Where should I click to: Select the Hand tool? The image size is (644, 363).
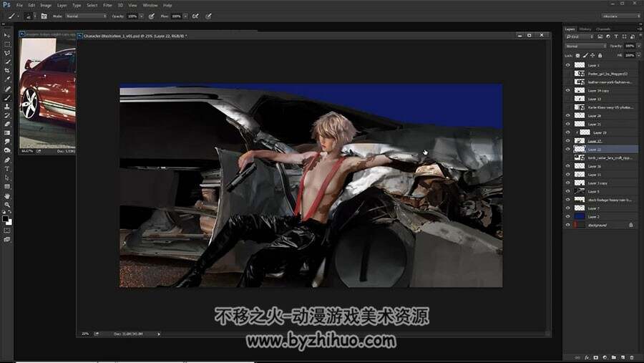(x=7, y=195)
